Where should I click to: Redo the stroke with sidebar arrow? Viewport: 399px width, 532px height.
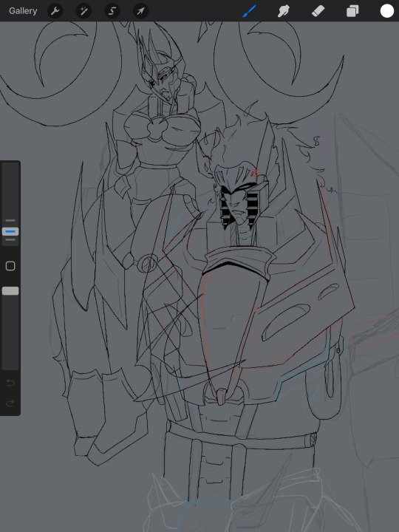[x=10, y=403]
